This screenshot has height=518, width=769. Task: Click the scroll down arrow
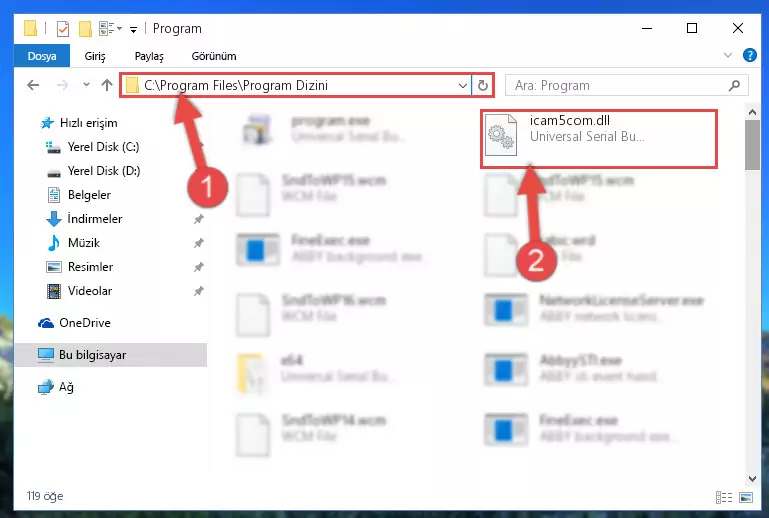point(752,479)
